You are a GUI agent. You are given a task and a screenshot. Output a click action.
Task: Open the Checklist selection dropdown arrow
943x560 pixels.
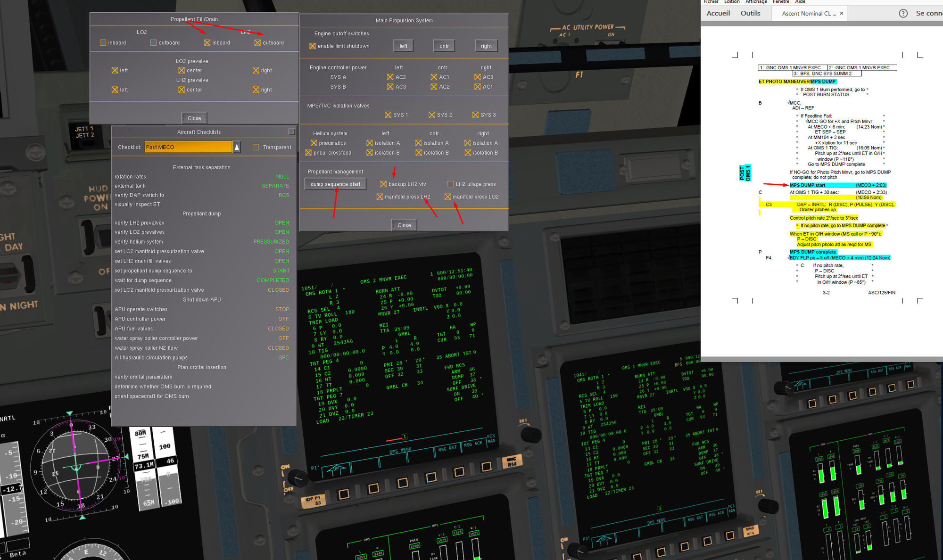pos(237,148)
